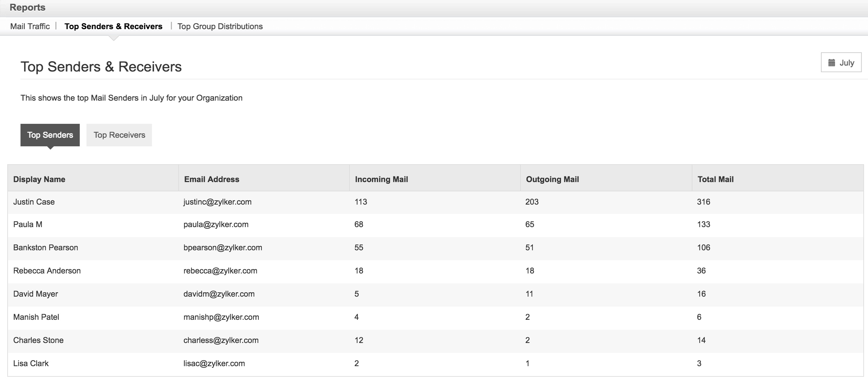
Task: Sort by Incoming Mail column header
Action: coord(381,179)
